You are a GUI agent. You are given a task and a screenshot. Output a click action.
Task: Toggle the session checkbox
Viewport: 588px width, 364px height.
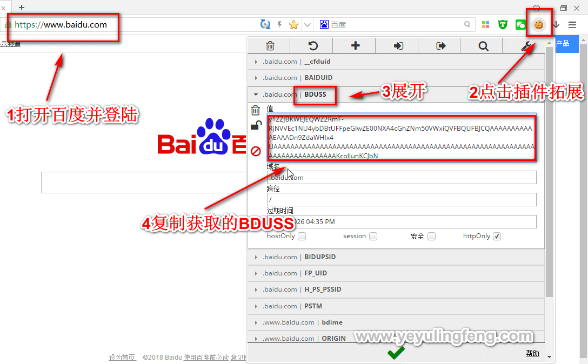coord(373,236)
